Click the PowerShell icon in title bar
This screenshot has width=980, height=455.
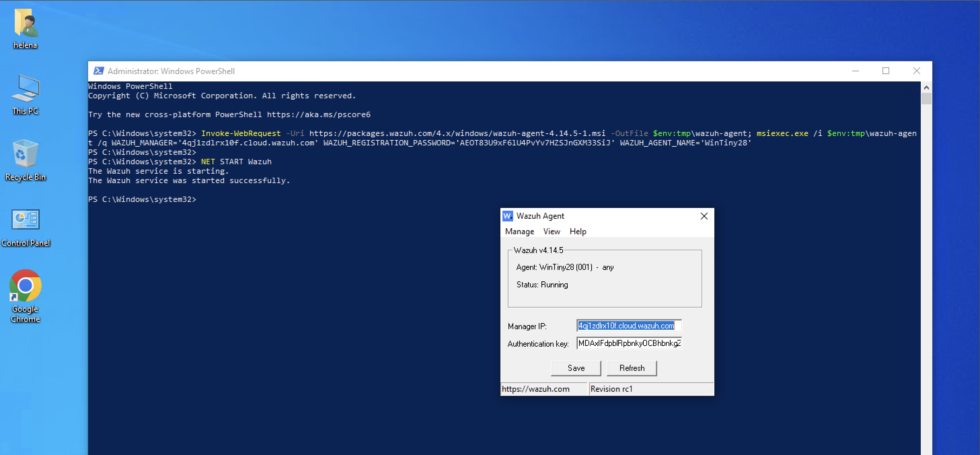pyautogui.click(x=99, y=71)
